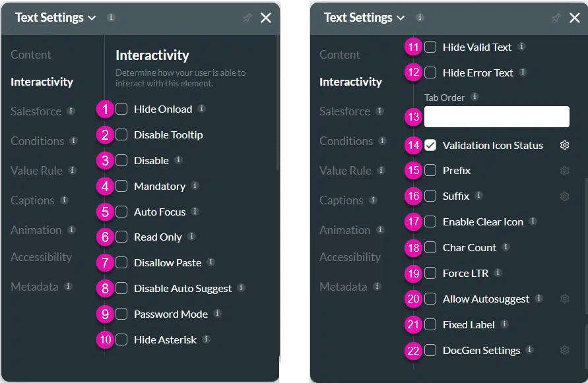The image size is (588, 383).
Task: Pin the left Text Settings panel
Action: [247, 18]
